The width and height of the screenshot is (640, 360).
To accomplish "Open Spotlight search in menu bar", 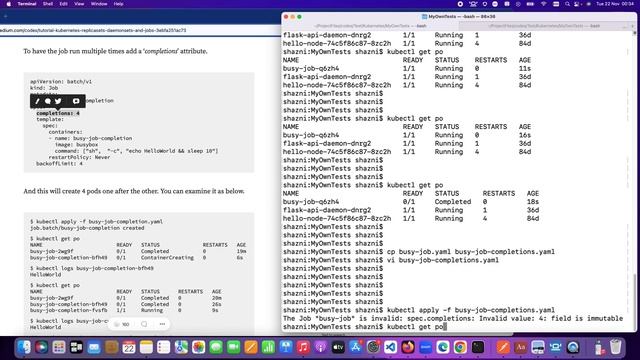I will pyautogui.click(x=567, y=4).
